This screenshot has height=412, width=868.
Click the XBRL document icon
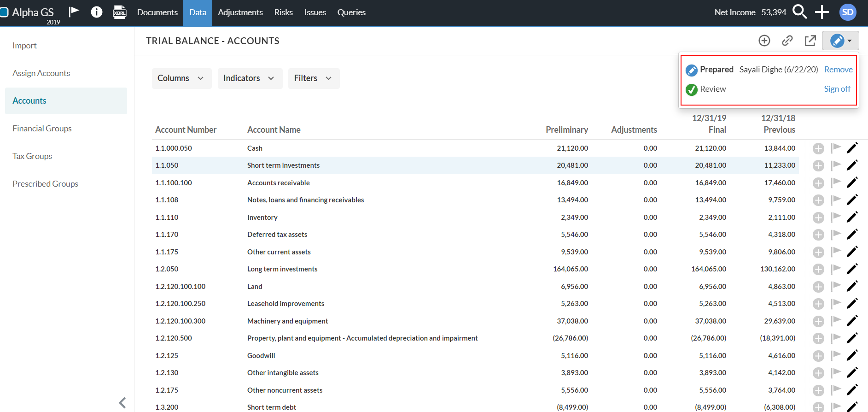pos(120,12)
